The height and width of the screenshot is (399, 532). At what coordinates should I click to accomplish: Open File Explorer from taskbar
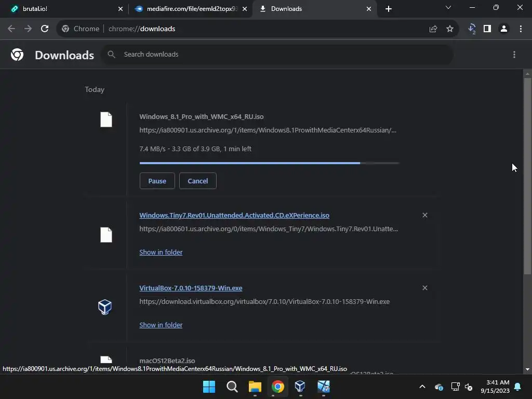255,387
